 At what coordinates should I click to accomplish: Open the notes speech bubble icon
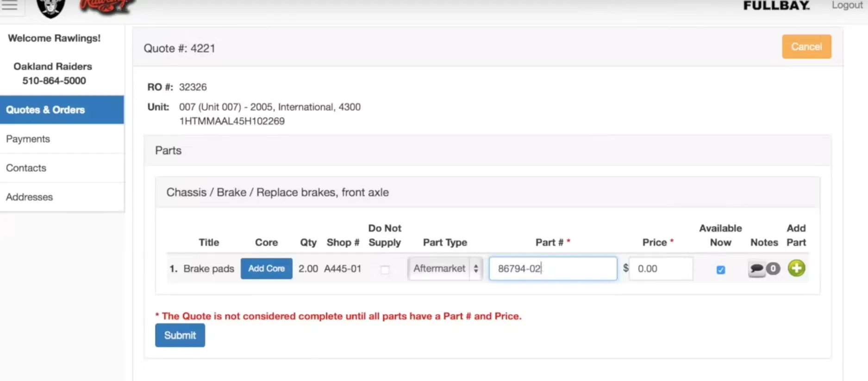pyautogui.click(x=756, y=269)
